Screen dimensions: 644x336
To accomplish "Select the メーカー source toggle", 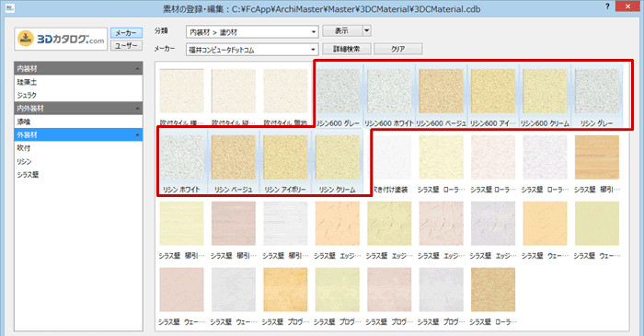I will tap(126, 33).
